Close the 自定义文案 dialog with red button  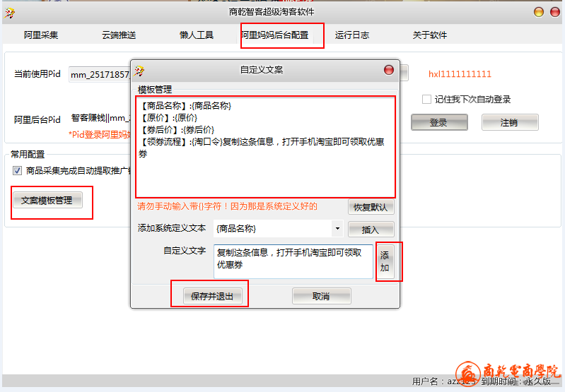point(389,70)
